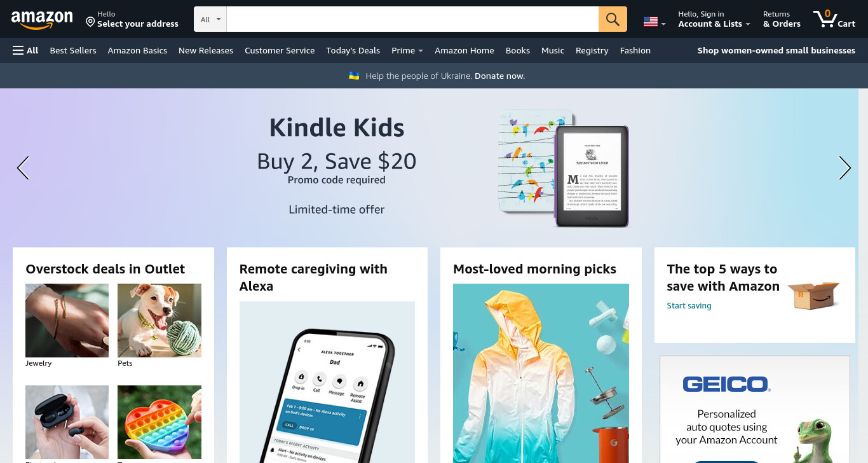Click the location pin delivery address icon

[x=90, y=22]
